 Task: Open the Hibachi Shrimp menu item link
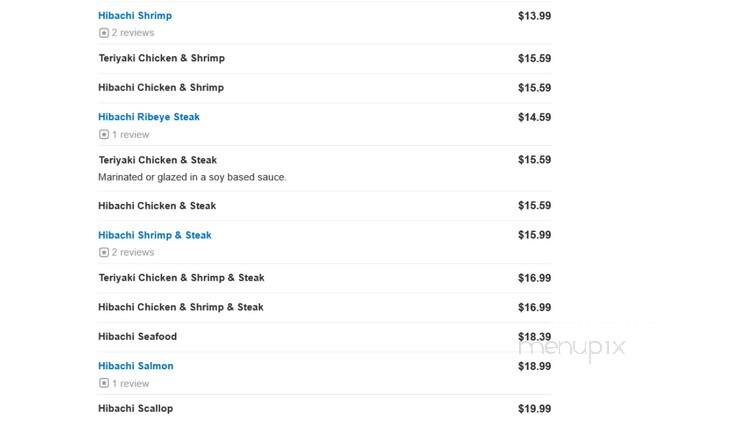[135, 15]
